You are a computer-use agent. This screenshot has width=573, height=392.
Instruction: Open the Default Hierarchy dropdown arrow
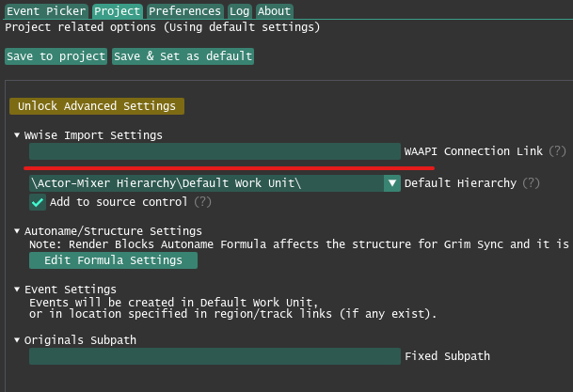tap(392, 183)
